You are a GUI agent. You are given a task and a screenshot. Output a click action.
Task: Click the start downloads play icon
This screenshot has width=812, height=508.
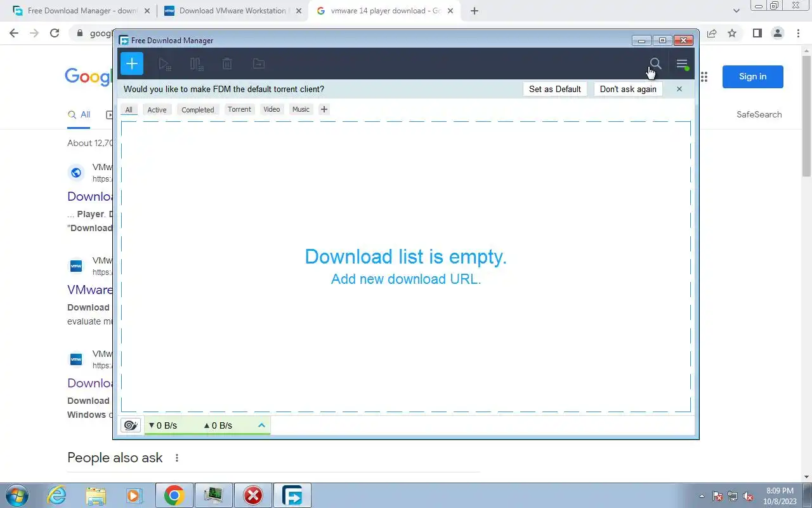point(164,63)
